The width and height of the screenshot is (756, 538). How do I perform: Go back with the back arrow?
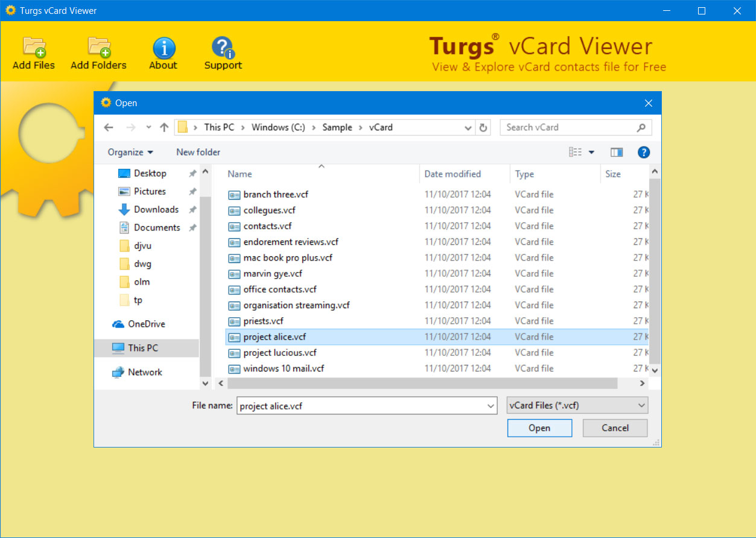(109, 127)
